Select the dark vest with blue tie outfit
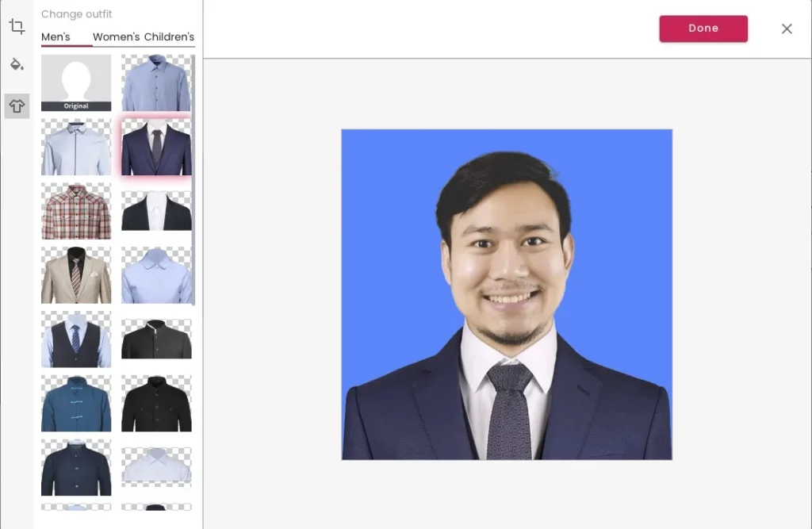The height and width of the screenshot is (529, 812). tap(76, 339)
